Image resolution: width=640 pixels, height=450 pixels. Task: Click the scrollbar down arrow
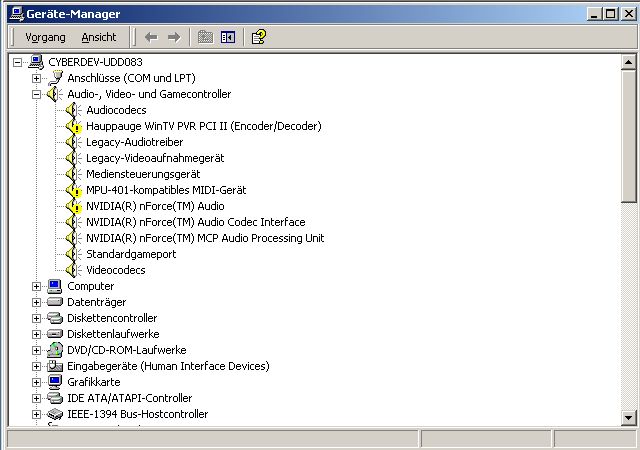tap(628, 418)
